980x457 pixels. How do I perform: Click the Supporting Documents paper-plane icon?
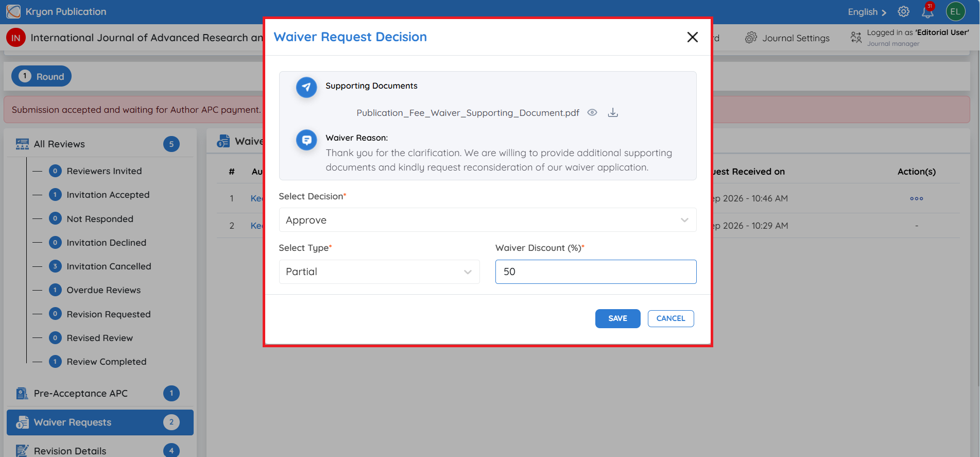[x=306, y=87]
